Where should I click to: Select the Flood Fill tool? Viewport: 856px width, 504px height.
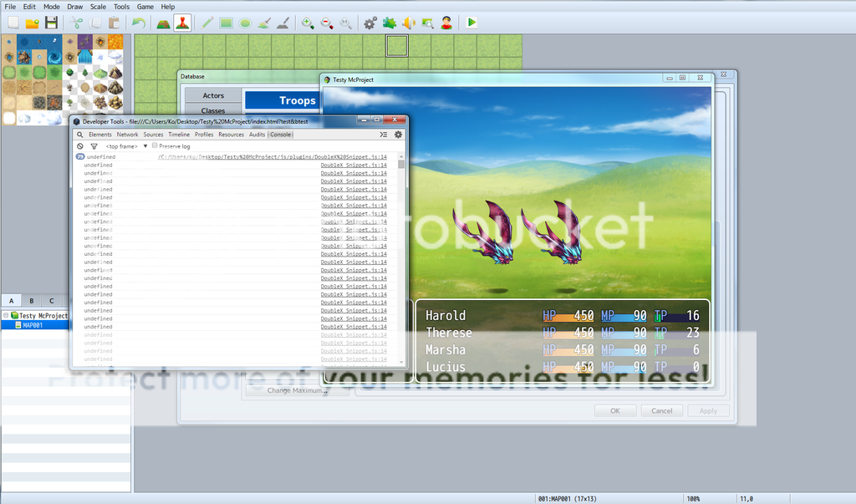pos(265,23)
